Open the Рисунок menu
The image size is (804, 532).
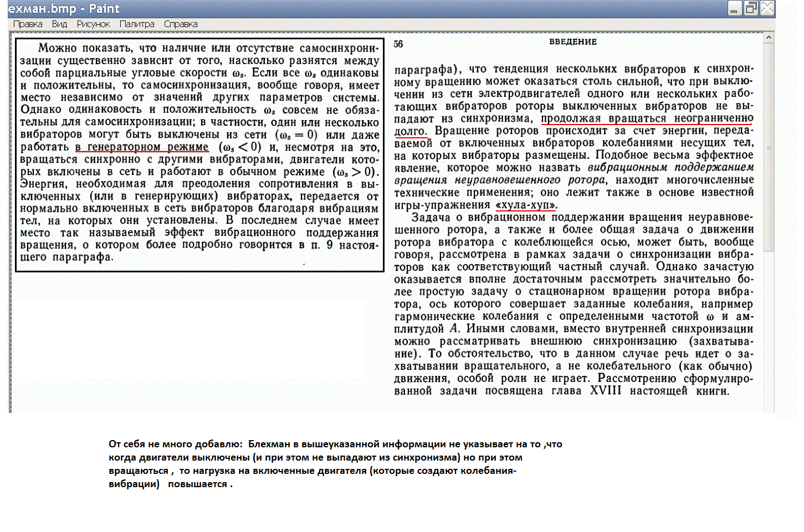click(93, 24)
